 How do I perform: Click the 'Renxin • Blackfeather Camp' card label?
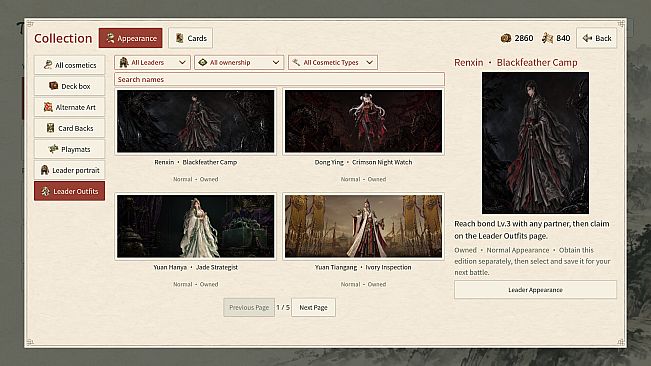[196, 162]
